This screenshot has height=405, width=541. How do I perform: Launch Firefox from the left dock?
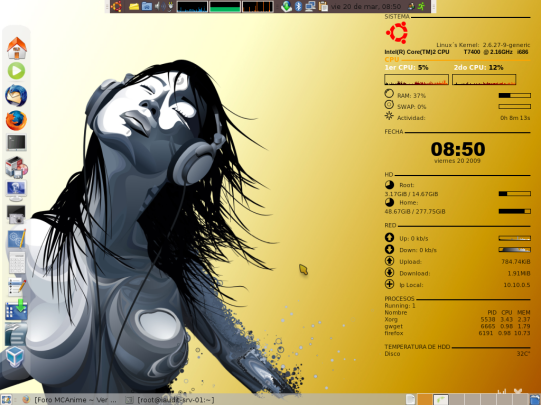16,120
